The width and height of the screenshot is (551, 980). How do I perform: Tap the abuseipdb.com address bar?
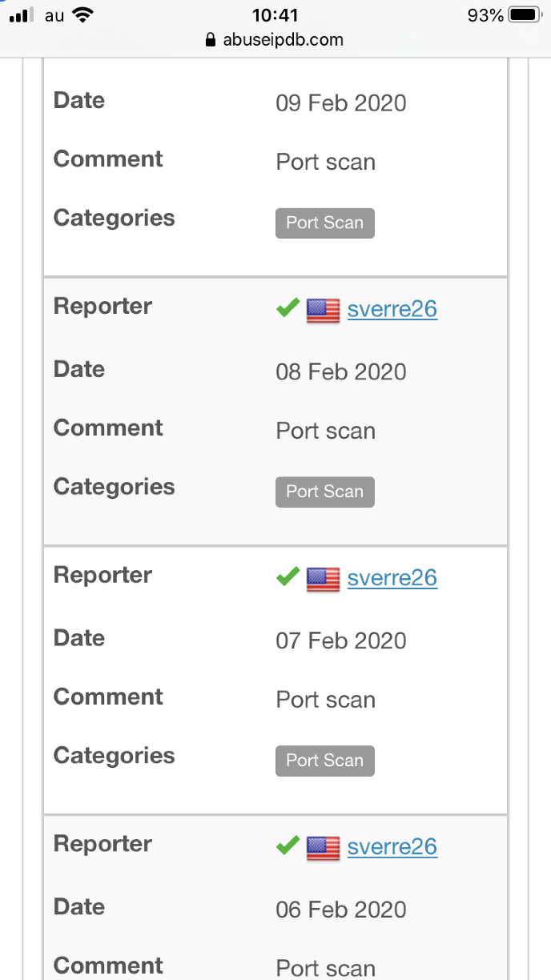[x=275, y=39]
